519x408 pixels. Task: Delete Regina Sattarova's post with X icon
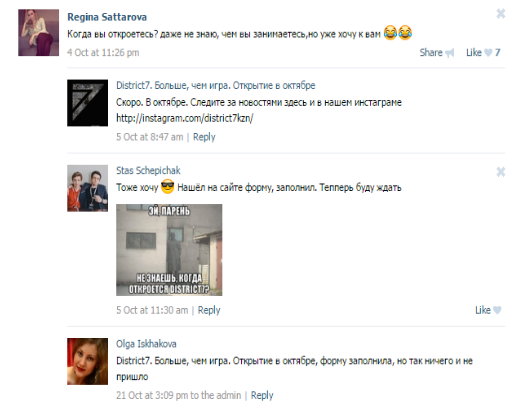point(501,14)
